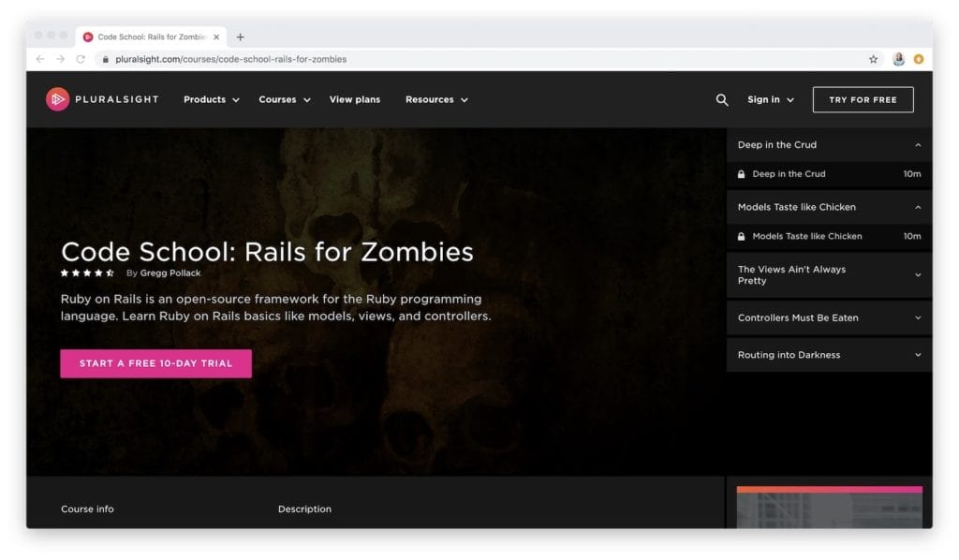Image resolution: width=959 pixels, height=560 pixels.
Task: Bookmark this page with the star icon
Action: coord(873,59)
